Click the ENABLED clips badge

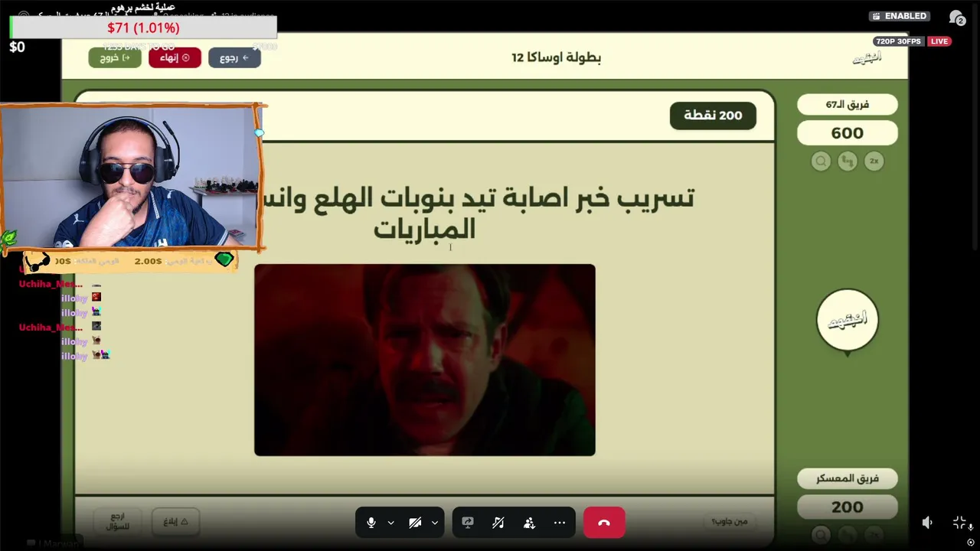click(x=899, y=16)
